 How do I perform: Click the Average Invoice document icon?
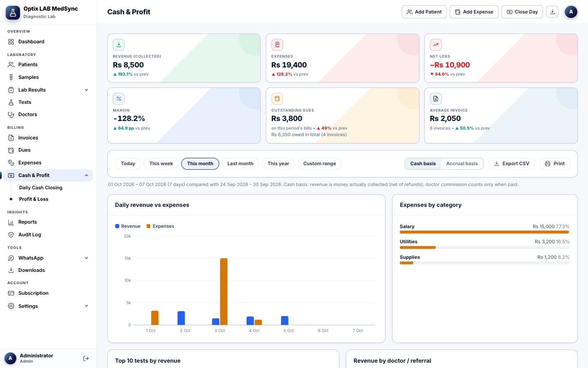click(x=436, y=99)
